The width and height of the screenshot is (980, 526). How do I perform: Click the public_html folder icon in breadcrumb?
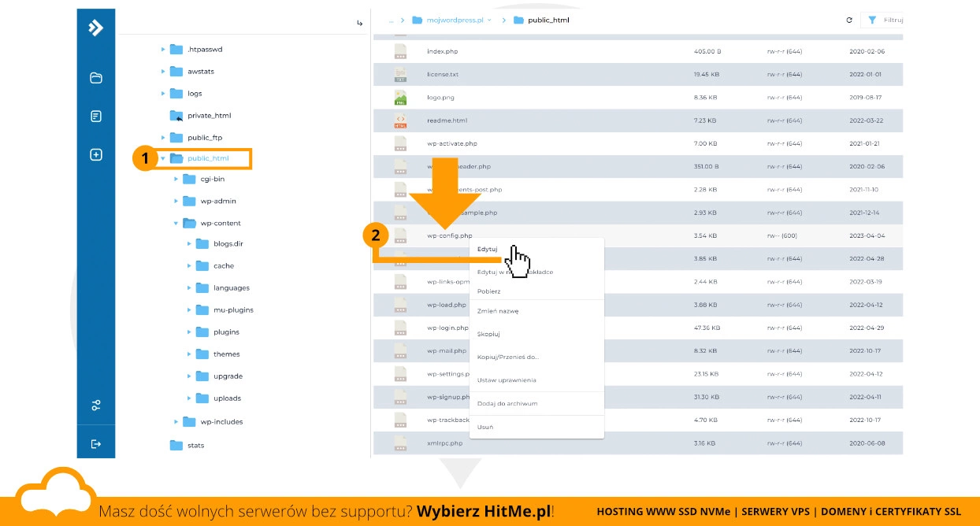coord(518,20)
